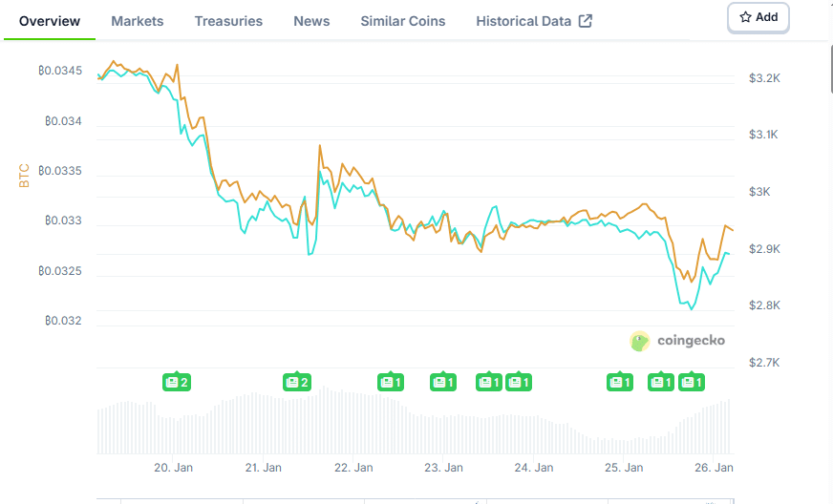
Task: Open the news marker showing 2 near 21 Jan
Action: [x=297, y=382]
